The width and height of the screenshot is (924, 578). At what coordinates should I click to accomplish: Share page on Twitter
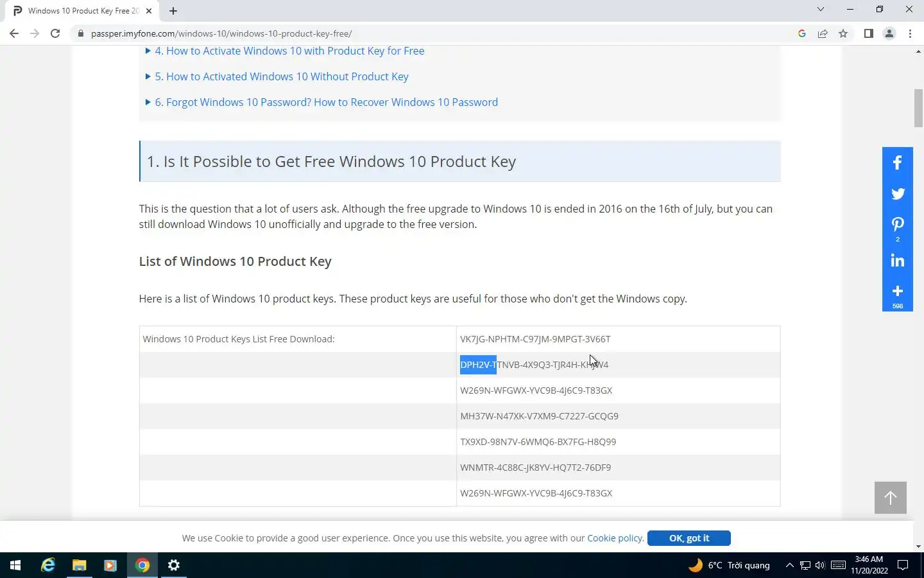[x=897, y=193]
